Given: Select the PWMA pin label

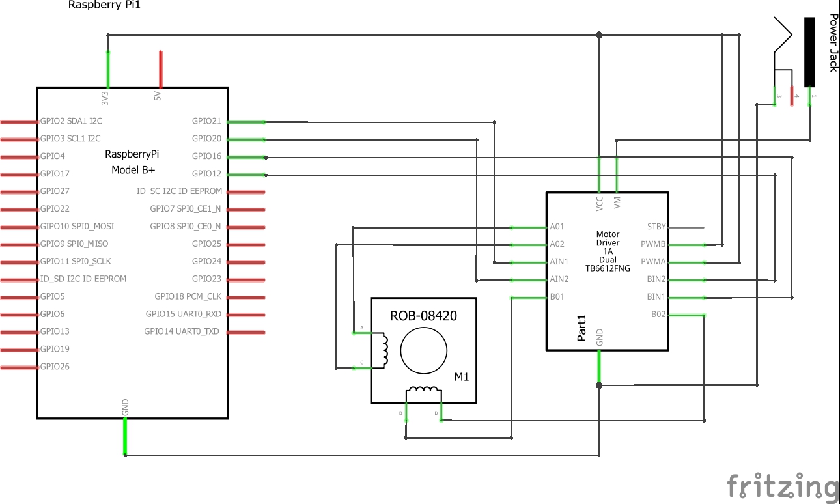Looking at the screenshot, I should pos(654,262).
